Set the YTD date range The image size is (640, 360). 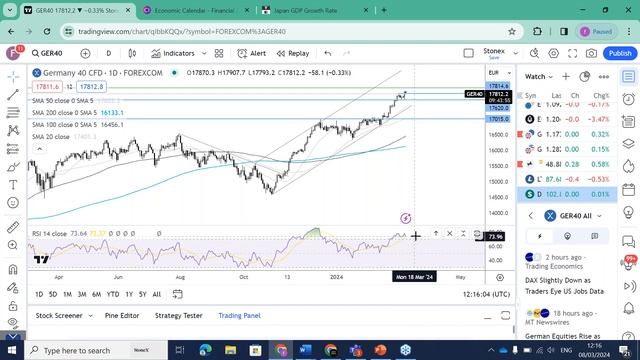[113, 294]
